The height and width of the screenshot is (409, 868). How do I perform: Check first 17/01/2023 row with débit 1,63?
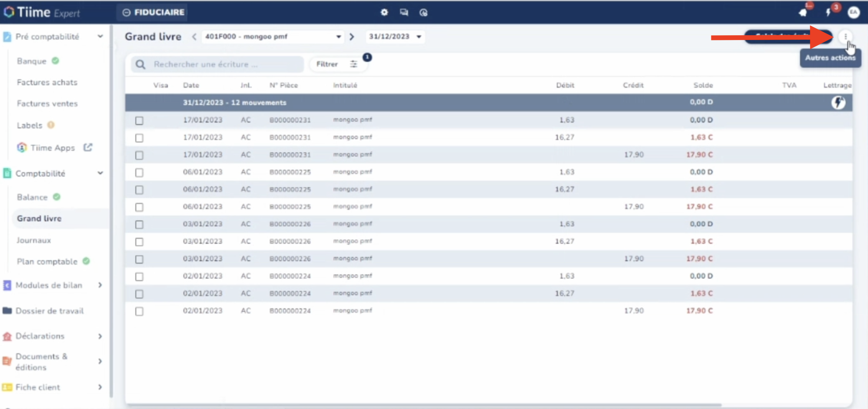139,120
